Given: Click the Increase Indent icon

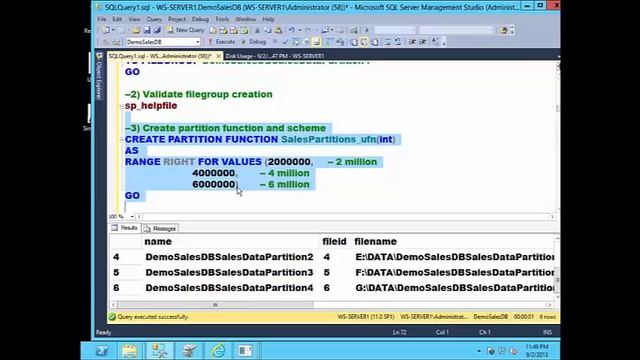Looking at the screenshot, I should 423,42.
